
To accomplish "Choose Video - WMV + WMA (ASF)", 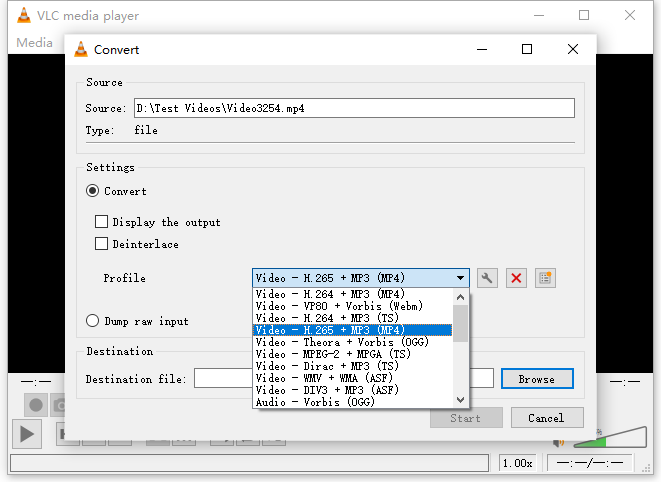I will (x=353, y=378).
